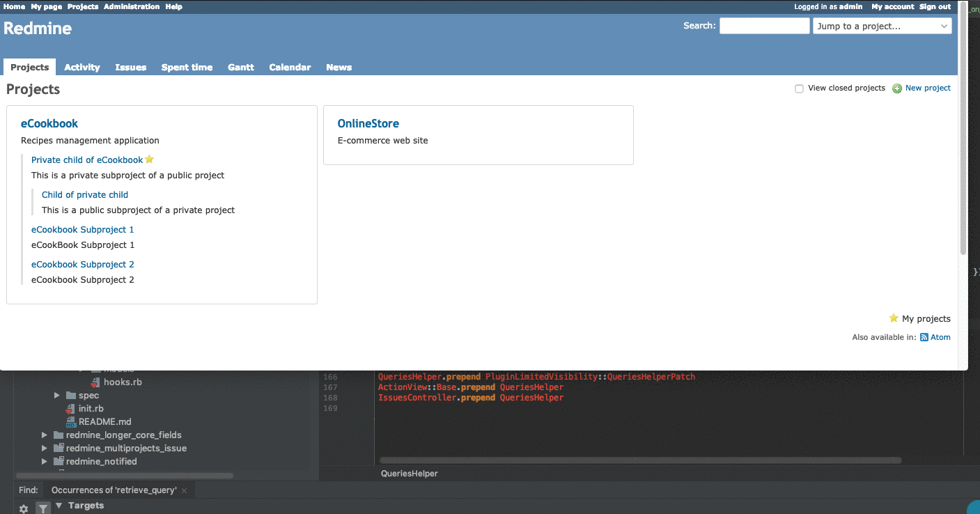Click the Sign out link
Image resolution: width=980 pixels, height=514 pixels.
[935, 6]
